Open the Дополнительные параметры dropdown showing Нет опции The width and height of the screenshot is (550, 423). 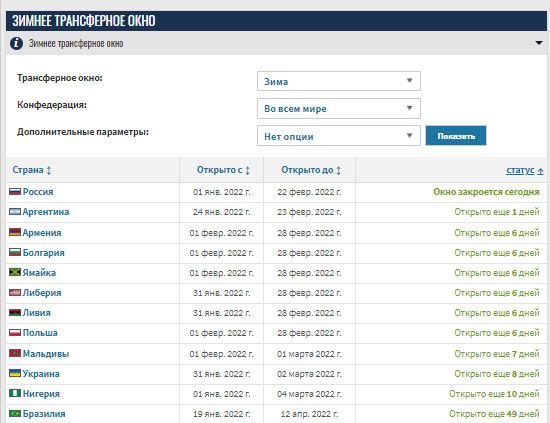pos(339,136)
